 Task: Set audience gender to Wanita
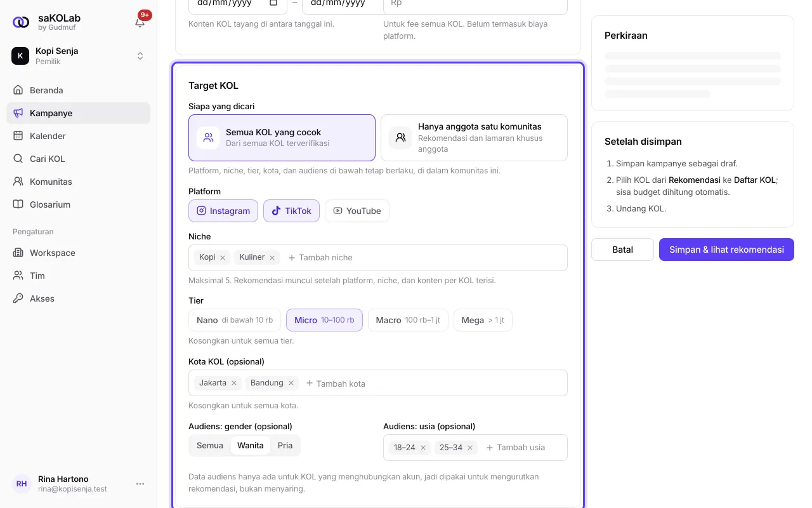(251, 446)
